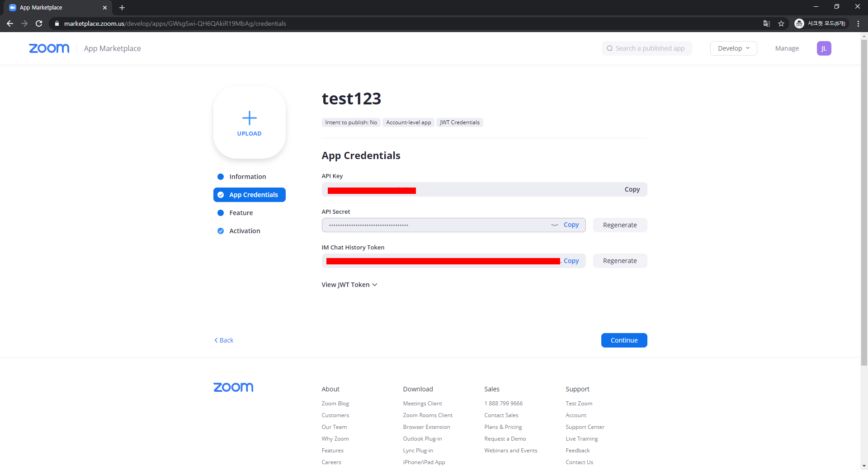Open Account support link
This screenshot has width=868, height=470.
576,415
